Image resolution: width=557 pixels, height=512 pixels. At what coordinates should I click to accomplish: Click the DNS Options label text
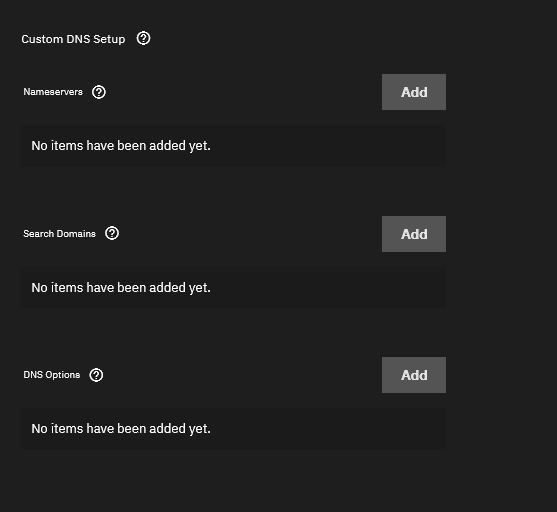click(x=52, y=375)
